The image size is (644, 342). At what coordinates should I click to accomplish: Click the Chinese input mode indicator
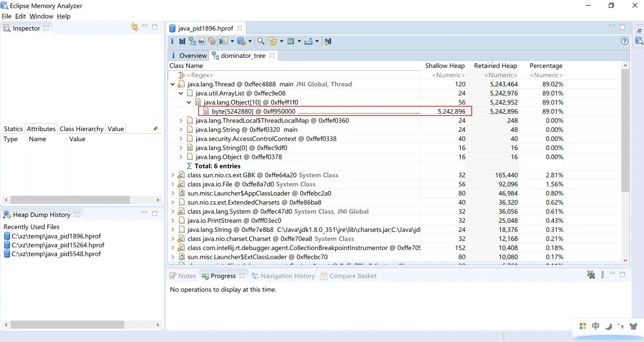596,326
